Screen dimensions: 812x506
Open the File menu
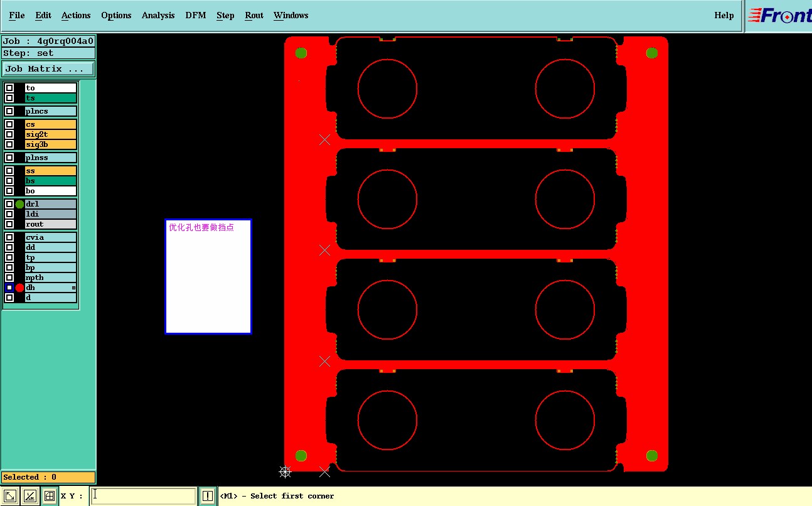[x=17, y=15]
